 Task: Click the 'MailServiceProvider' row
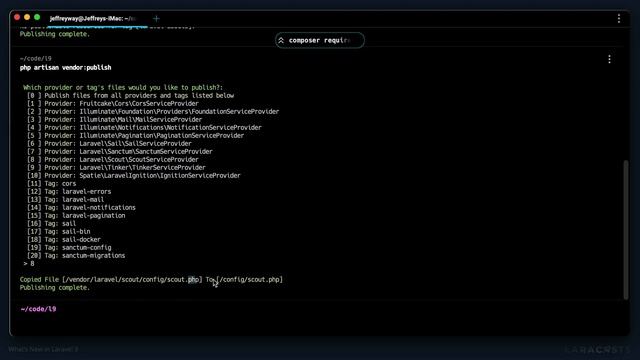[x=114, y=120]
